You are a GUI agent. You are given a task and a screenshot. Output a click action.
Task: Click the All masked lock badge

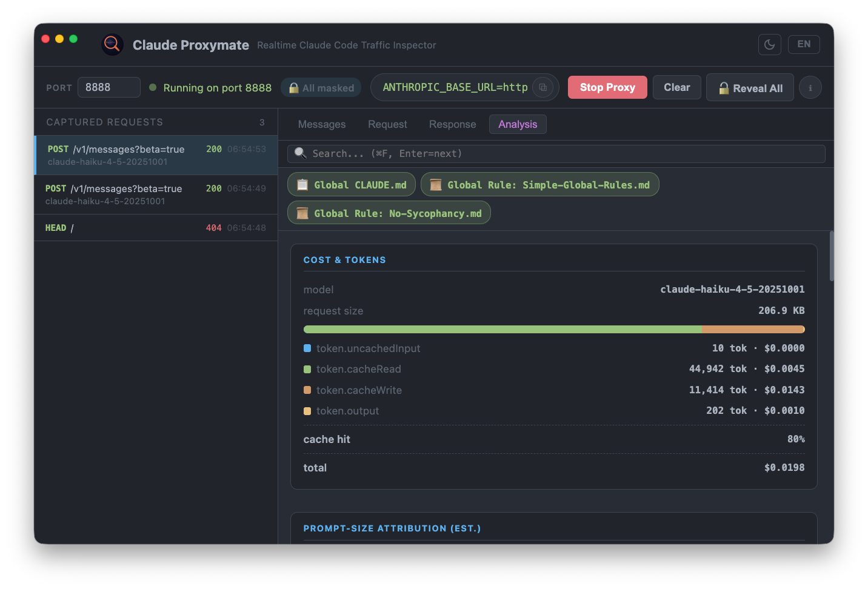321,88
